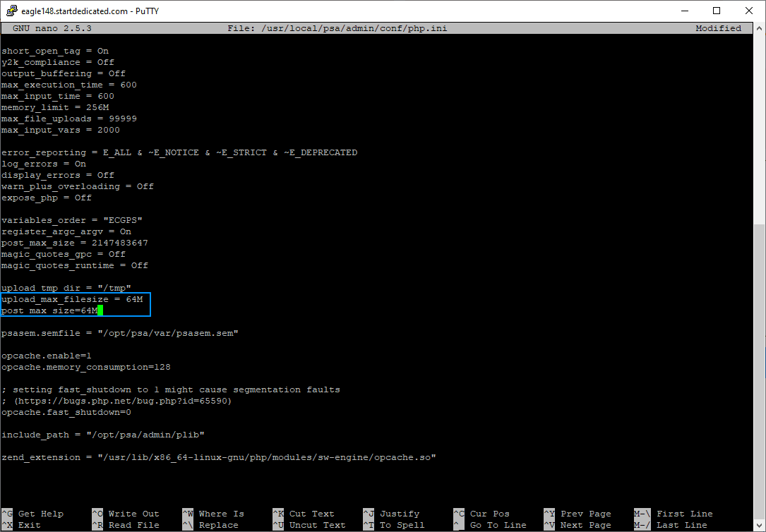Click the scrollbar up arrow

[760, 28]
